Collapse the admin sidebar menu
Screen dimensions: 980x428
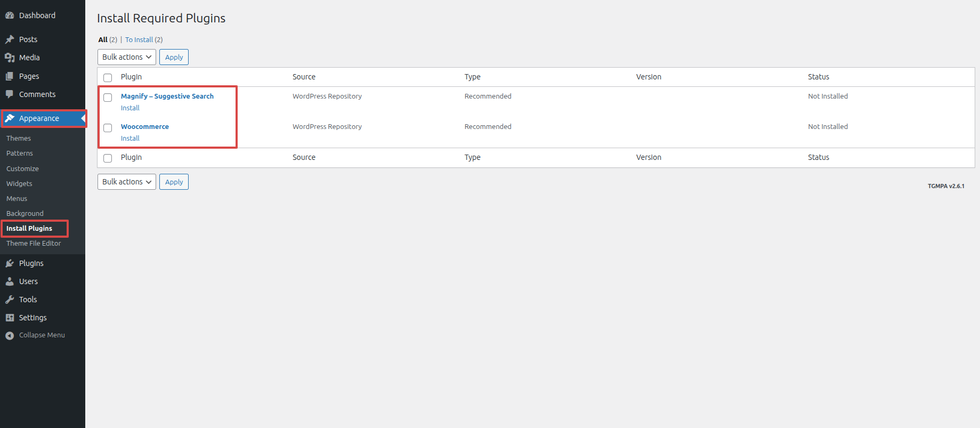[35, 335]
